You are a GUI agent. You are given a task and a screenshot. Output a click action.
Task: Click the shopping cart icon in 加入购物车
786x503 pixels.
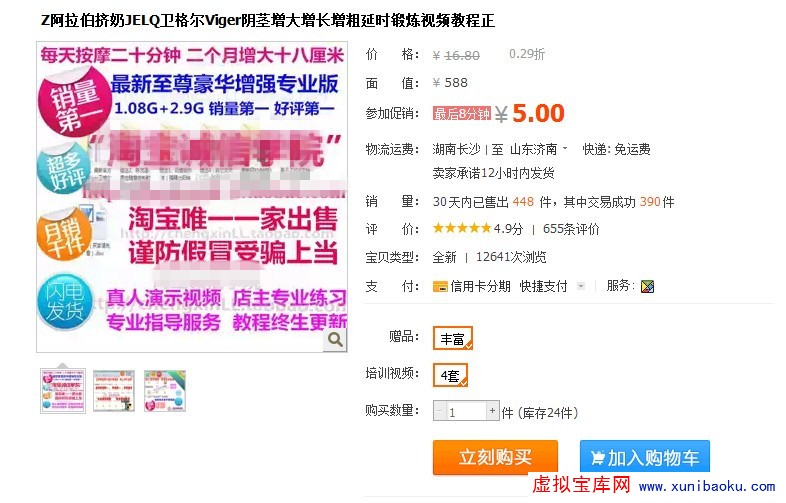(597, 458)
